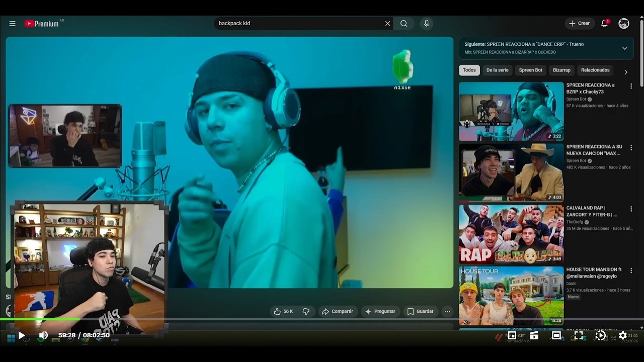Viewport: 644px width, 362px height.
Task: Open playback speed circular icon
Action: pyautogui.click(x=601, y=335)
